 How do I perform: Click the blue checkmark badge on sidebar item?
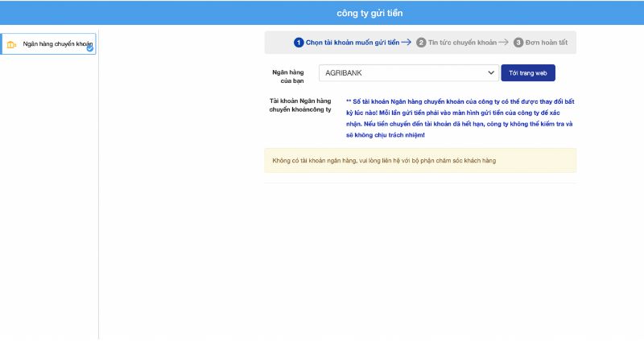click(90, 48)
